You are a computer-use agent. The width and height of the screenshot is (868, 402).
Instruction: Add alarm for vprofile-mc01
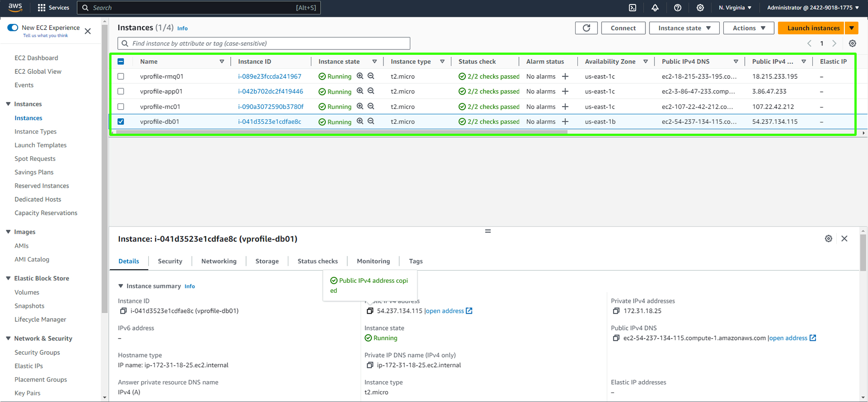click(565, 107)
